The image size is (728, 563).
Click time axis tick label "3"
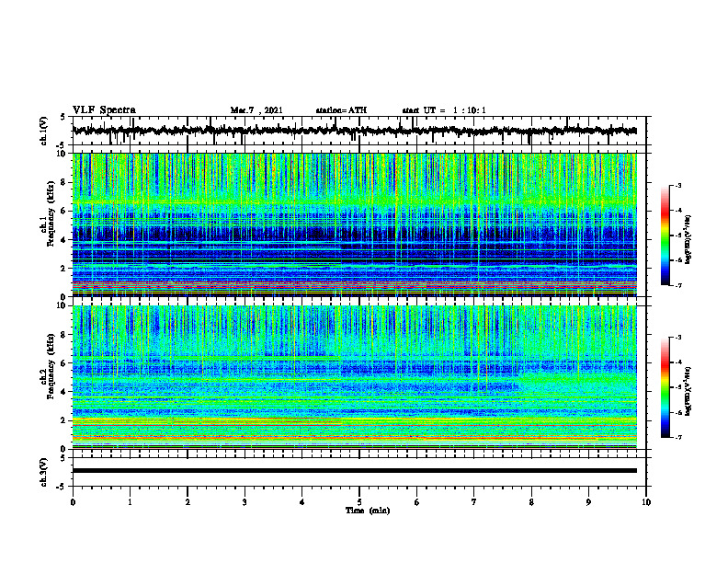(x=245, y=502)
